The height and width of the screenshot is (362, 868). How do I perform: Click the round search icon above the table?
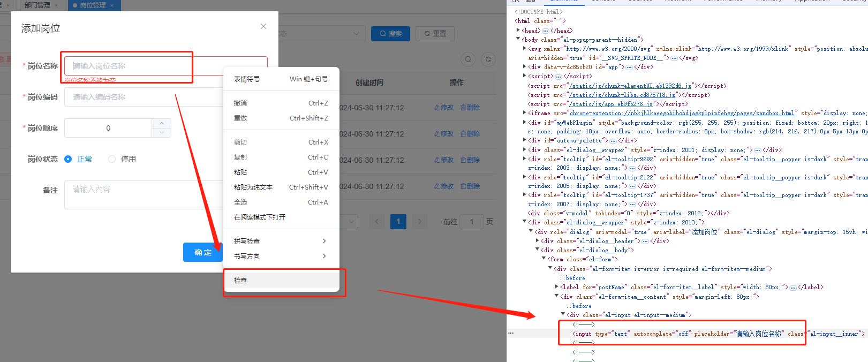point(468,59)
